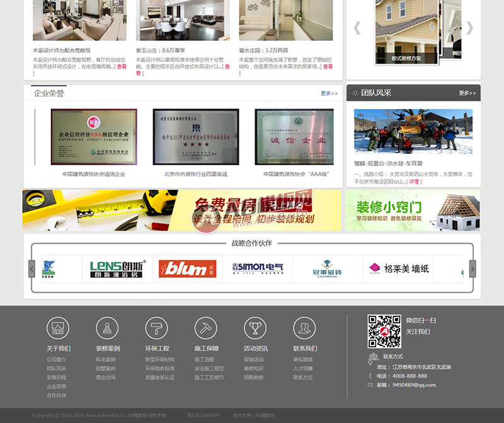Slide partner logos right with arrow
Image resolution: width=504 pixels, height=423 pixels.
(472, 269)
